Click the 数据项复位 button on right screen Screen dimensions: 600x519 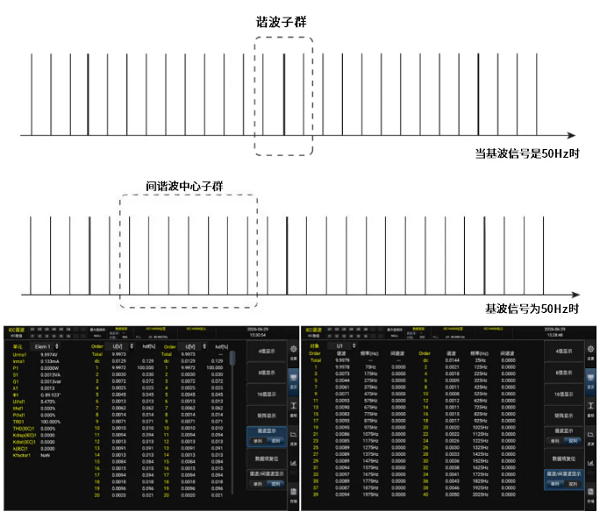point(564,458)
